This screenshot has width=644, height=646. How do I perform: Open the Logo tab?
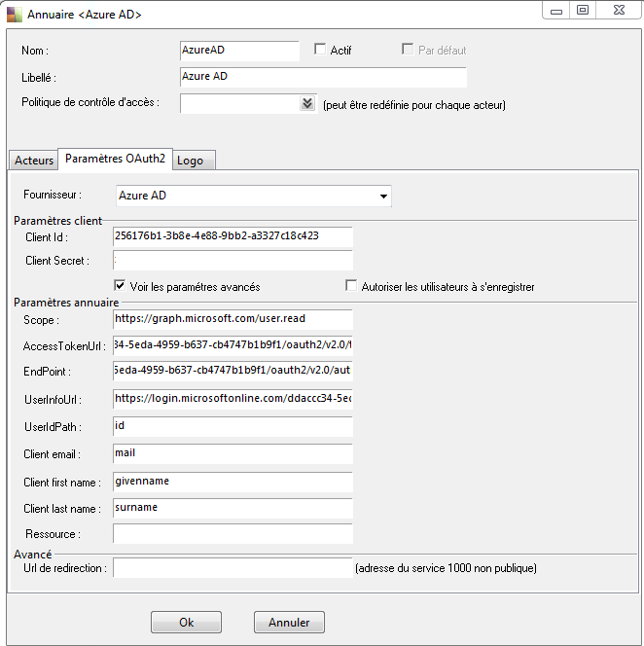[x=194, y=161]
